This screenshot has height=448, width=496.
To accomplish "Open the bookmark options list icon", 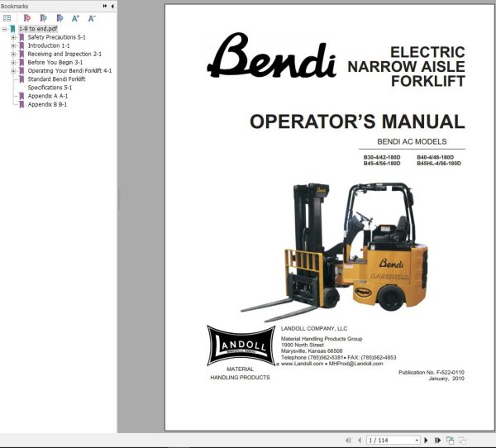I will coord(7,18).
